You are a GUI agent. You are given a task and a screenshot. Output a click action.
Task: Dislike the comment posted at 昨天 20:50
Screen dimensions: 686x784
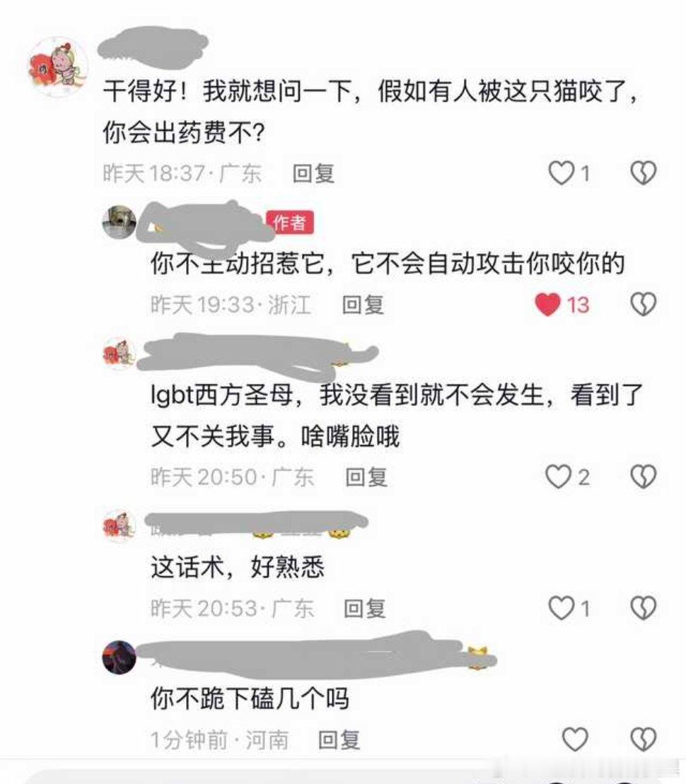[x=643, y=476]
